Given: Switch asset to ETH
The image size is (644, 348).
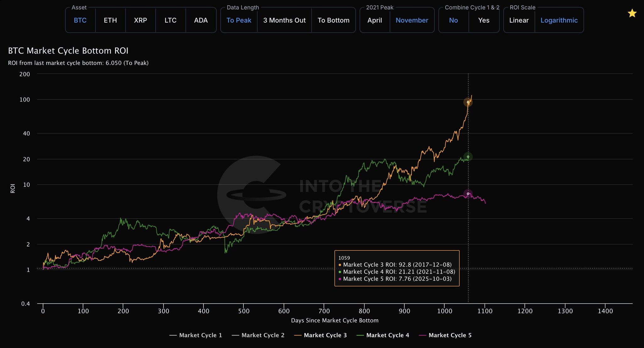Looking at the screenshot, I should 110,20.
